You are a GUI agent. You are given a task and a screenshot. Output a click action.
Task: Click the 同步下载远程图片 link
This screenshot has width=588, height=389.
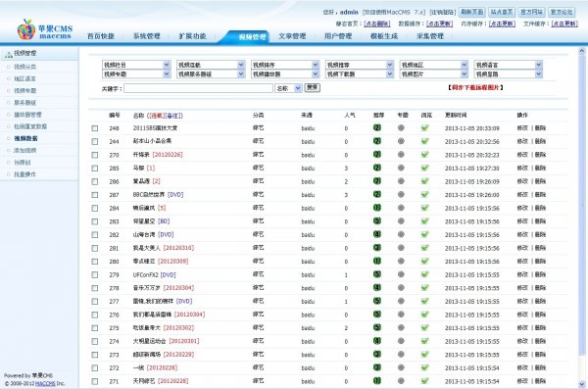[x=475, y=87]
